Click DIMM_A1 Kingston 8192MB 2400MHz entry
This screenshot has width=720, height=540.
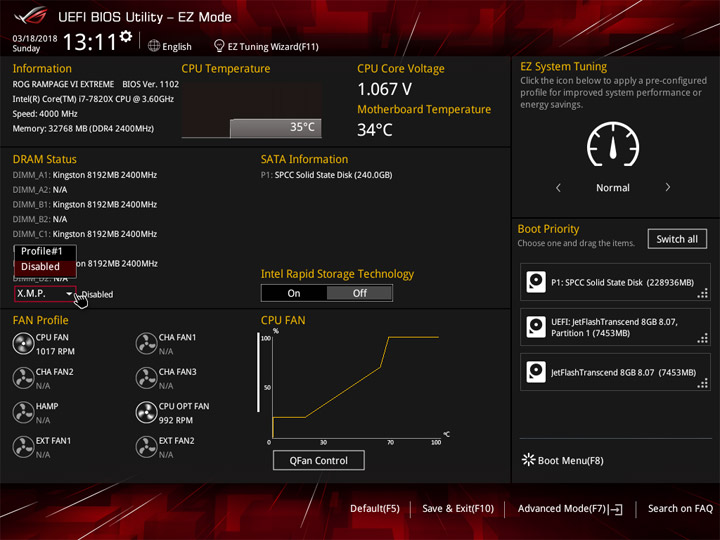(84, 175)
